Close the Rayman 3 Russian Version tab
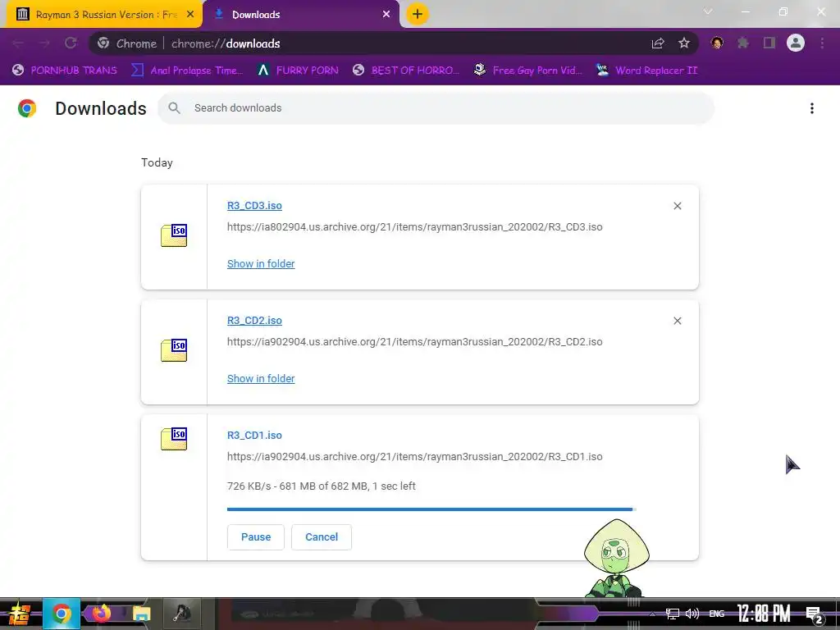This screenshot has width=840, height=630. 190,15
